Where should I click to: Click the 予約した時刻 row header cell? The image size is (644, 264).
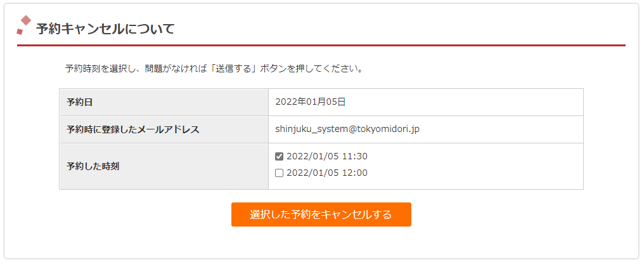pos(164,166)
